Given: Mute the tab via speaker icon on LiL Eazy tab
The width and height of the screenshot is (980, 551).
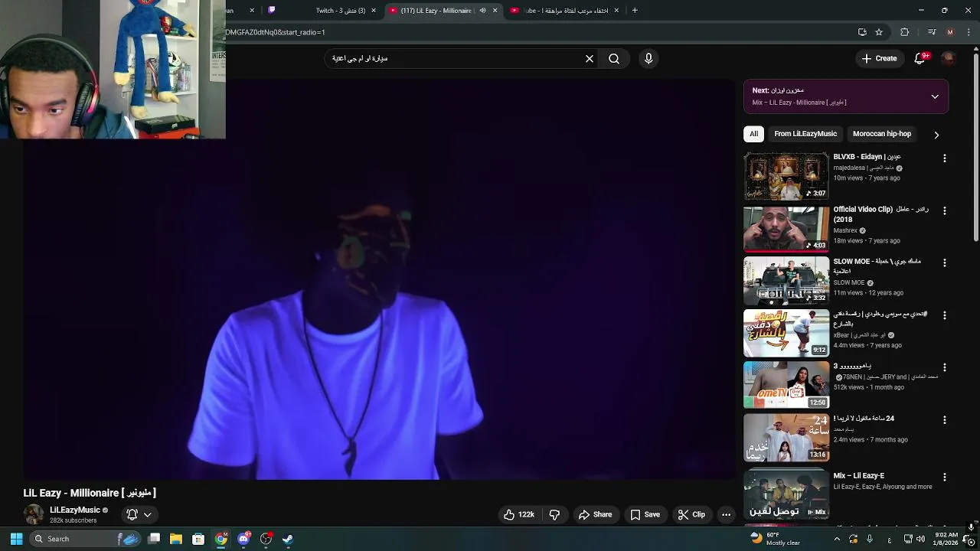Looking at the screenshot, I should [x=482, y=11].
